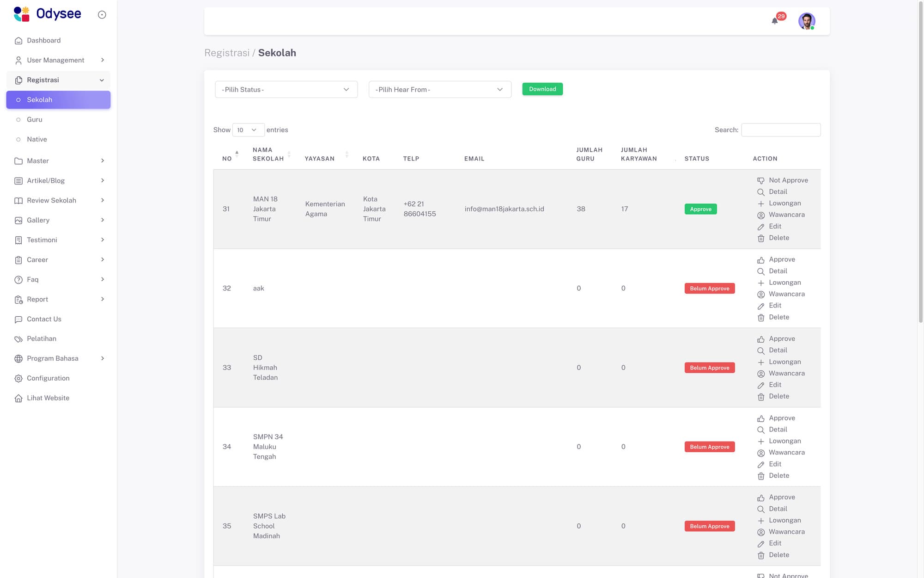Open the Guru submenu item

pyautogui.click(x=35, y=120)
